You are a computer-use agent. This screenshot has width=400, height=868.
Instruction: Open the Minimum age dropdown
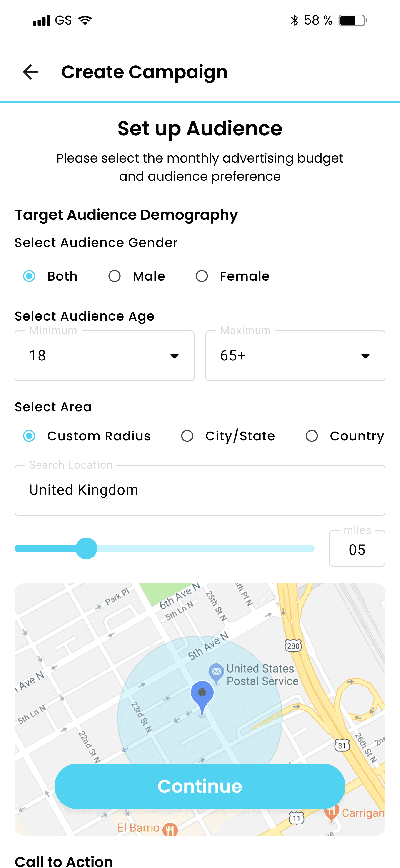click(104, 356)
